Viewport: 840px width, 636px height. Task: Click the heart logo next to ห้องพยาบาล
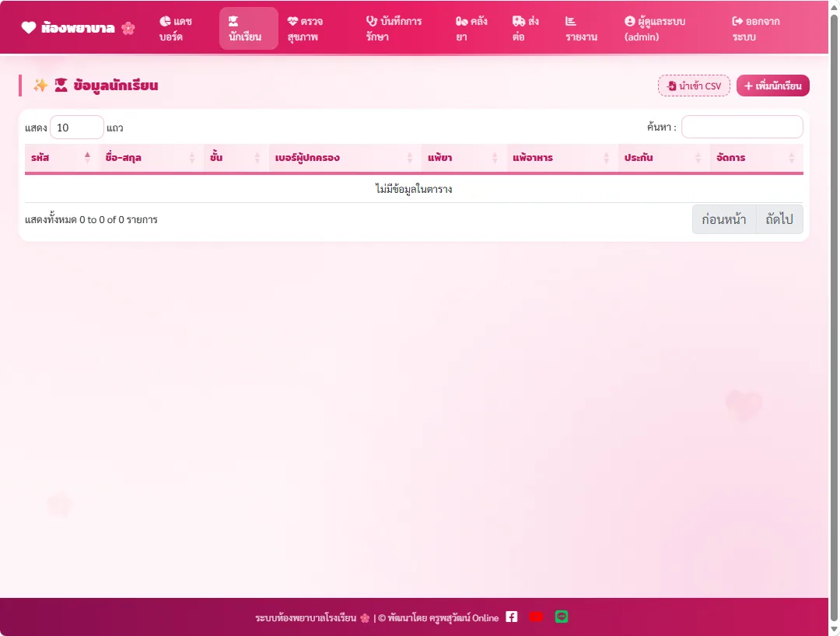pos(29,27)
